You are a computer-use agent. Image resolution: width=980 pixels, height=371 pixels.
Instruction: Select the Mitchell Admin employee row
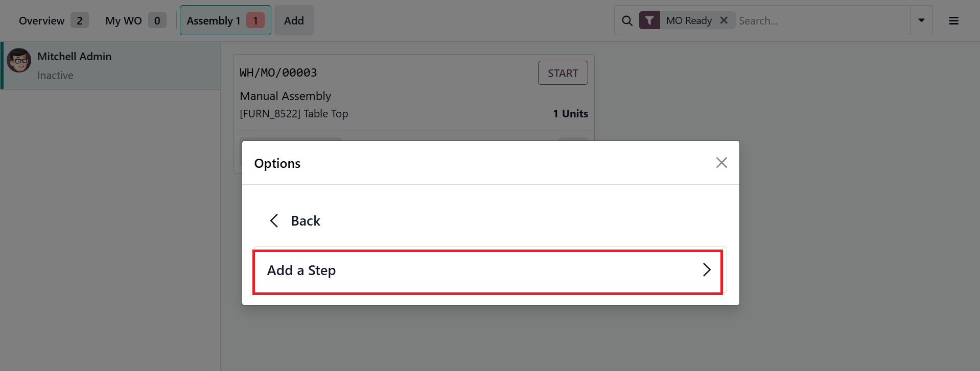click(x=111, y=66)
